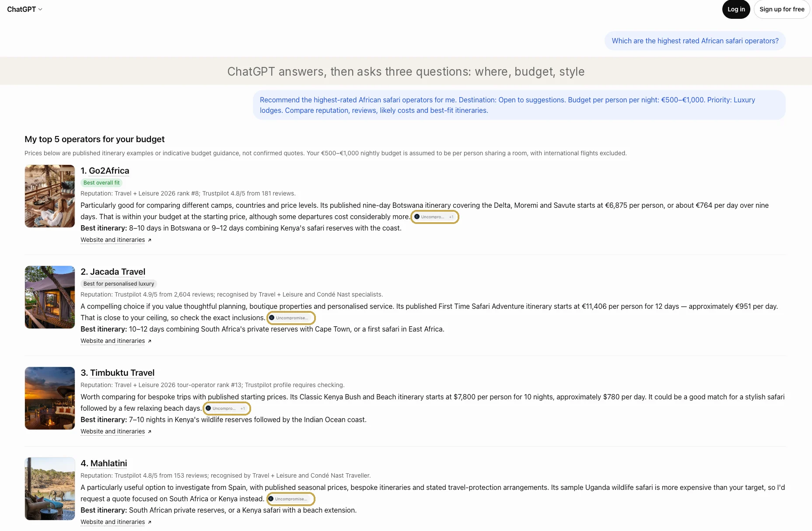Click Jacada 'Best itinerary' line about Cape Town
Viewport: 812px width, 531px height.
[x=262, y=329]
